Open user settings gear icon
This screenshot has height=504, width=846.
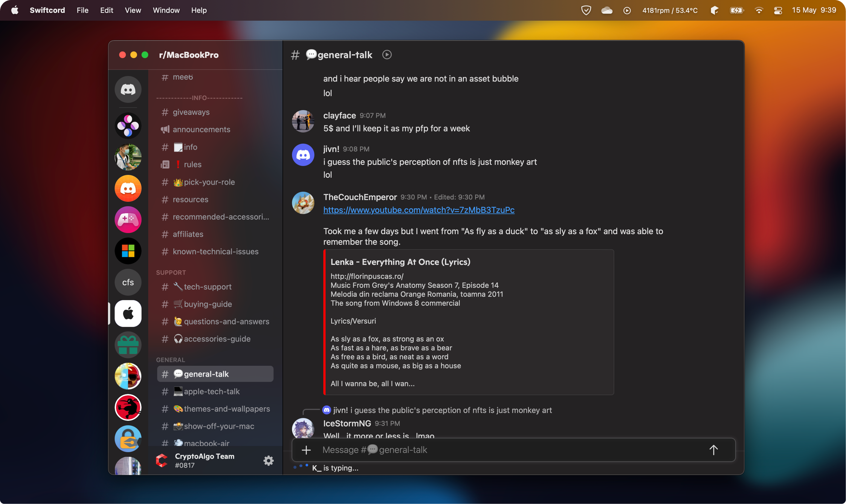click(x=268, y=460)
